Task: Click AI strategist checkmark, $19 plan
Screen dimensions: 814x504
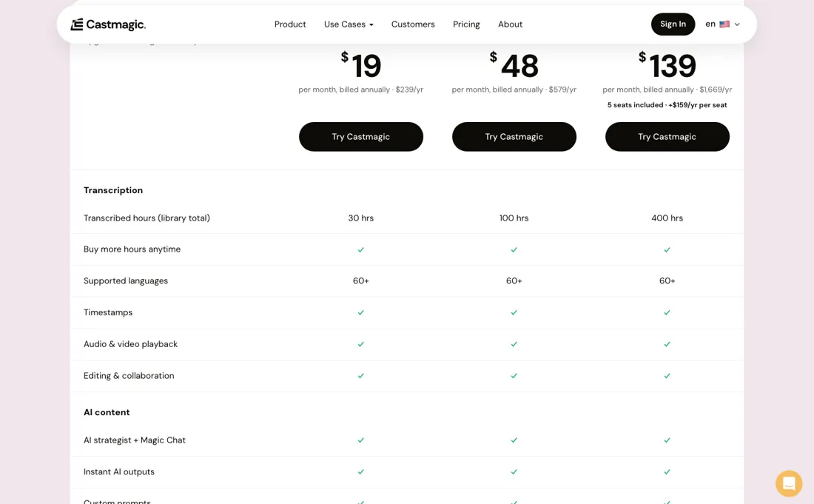Action: pos(361,440)
